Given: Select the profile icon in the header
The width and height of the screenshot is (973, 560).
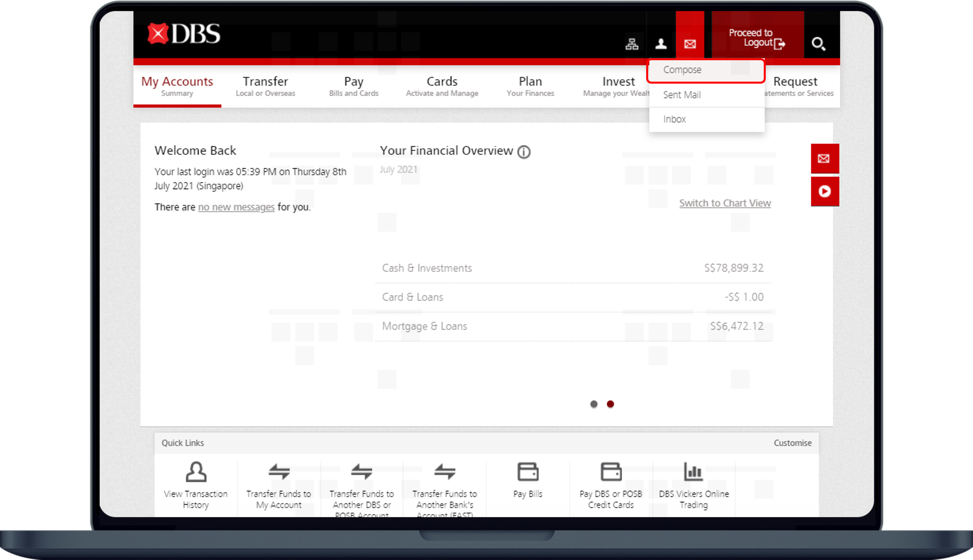Looking at the screenshot, I should point(661,44).
